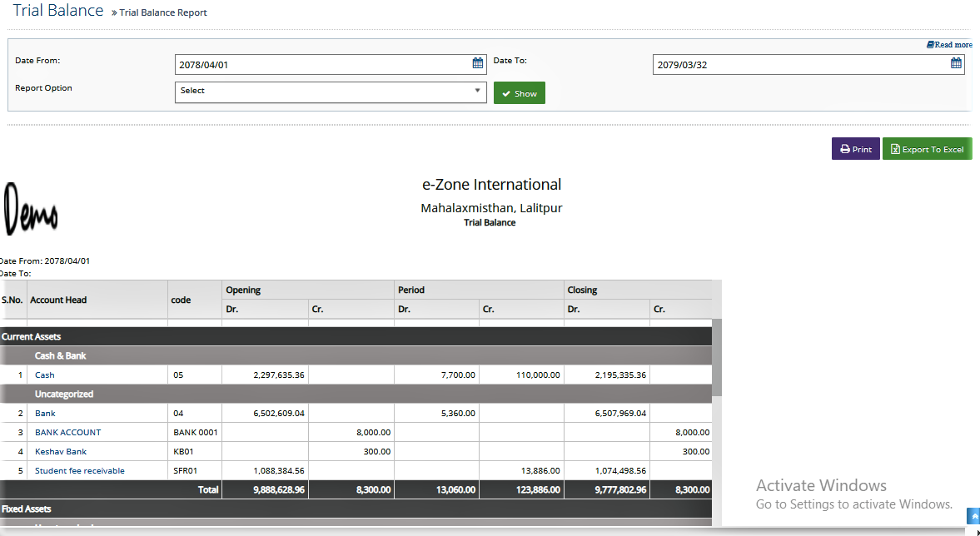This screenshot has width=980, height=536.
Task: Click Bank closing debit 6,507,969.04
Action: (620, 413)
